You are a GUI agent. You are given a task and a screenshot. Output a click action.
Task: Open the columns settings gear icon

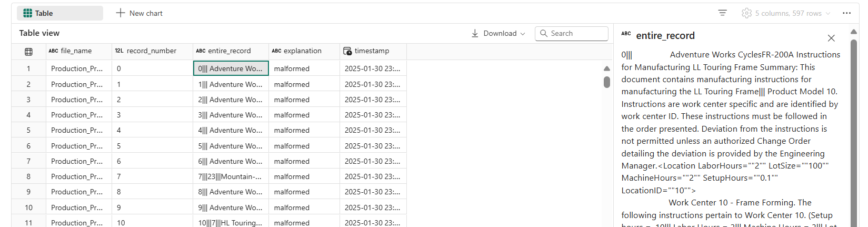point(746,13)
